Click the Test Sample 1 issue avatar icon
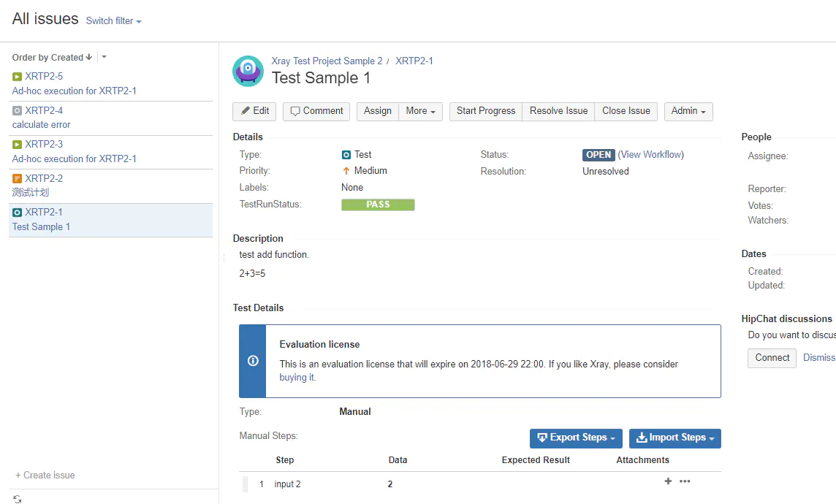This screenshot has height=504, width=836. [x=248, y=70]
